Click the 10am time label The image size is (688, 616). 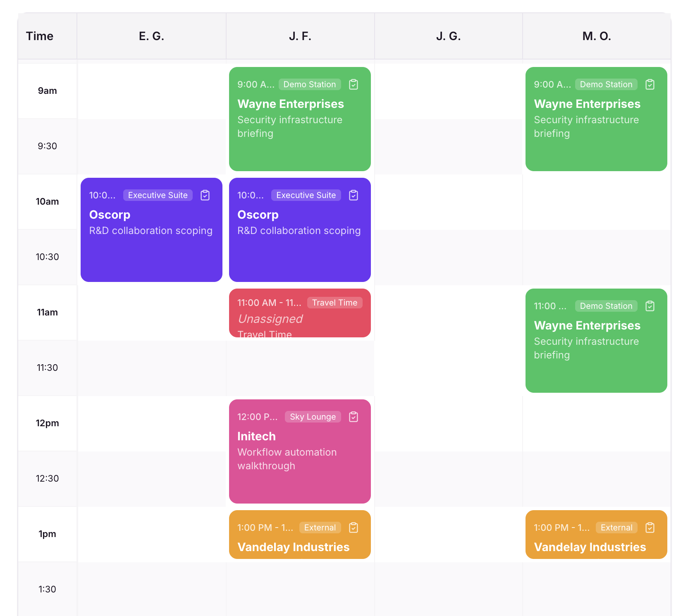[48, 201]
